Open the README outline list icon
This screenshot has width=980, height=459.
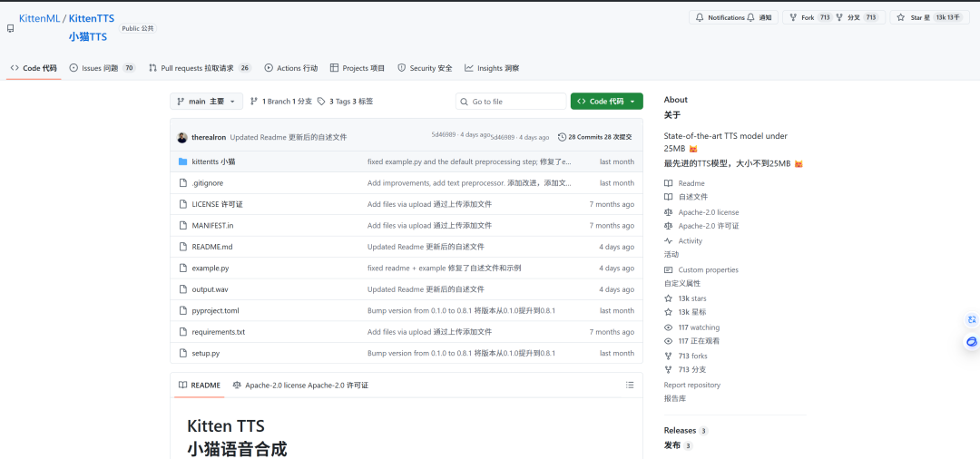pos(630,385)
